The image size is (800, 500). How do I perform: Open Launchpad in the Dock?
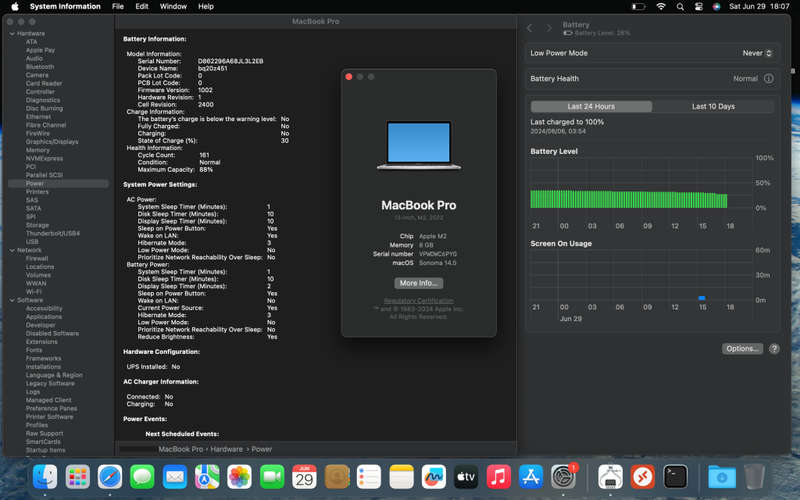pyautogui.click(x=78, y=477)
